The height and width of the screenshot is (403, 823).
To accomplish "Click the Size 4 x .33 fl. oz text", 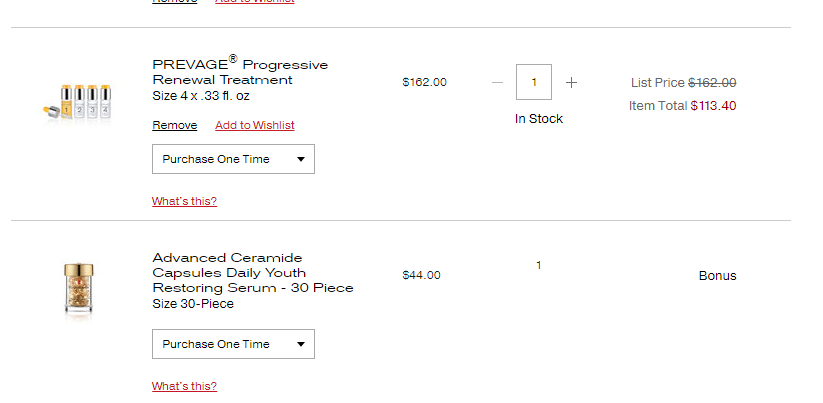I will (x=201, y=96).
